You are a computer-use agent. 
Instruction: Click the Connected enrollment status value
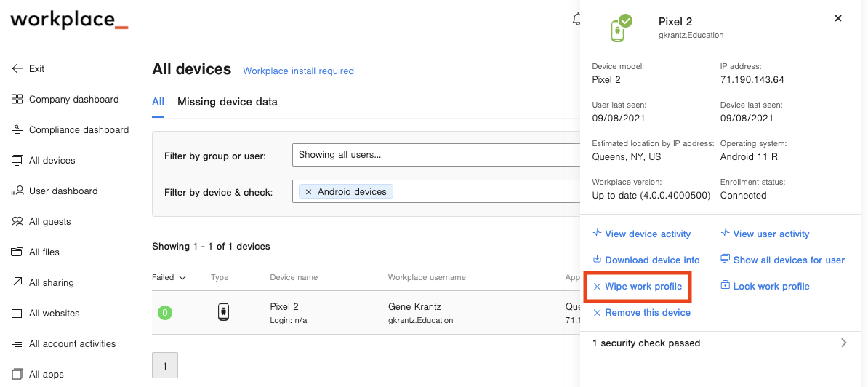(744, 196)
